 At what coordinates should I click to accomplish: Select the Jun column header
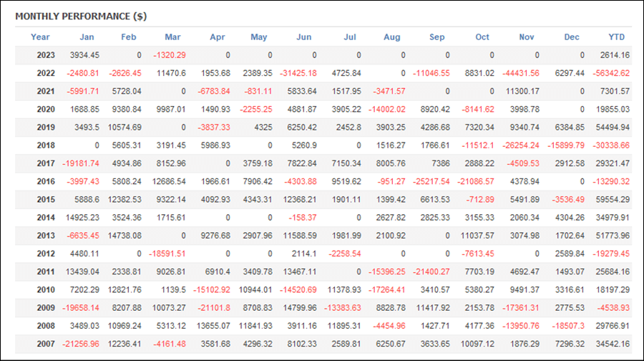303,37
